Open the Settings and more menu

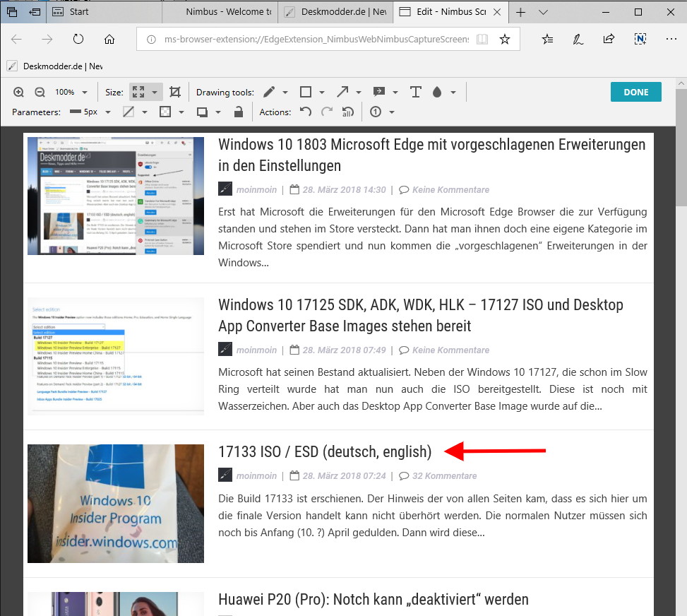671,40
